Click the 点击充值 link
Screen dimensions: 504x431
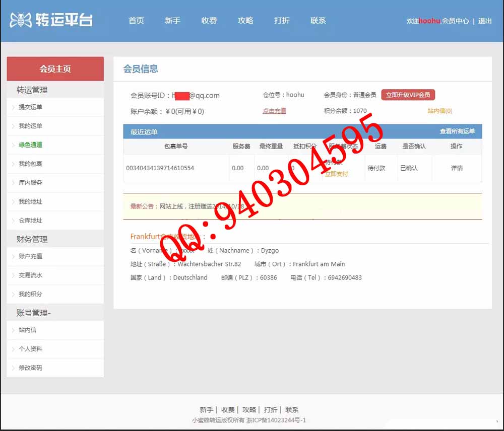[274, 111]
